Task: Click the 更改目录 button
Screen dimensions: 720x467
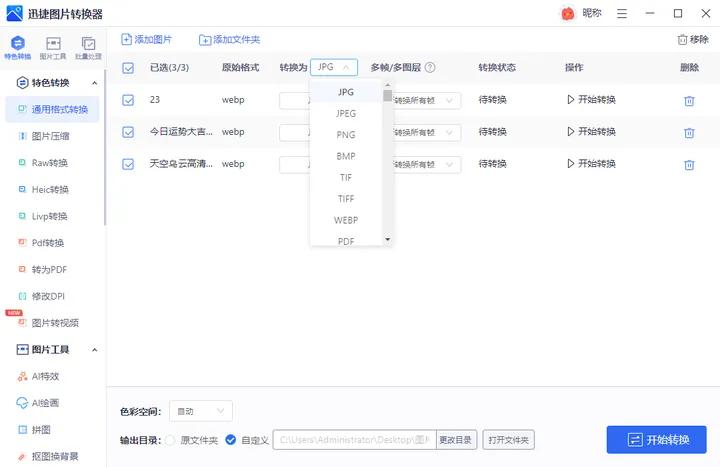Action: (x=455, y=440)
